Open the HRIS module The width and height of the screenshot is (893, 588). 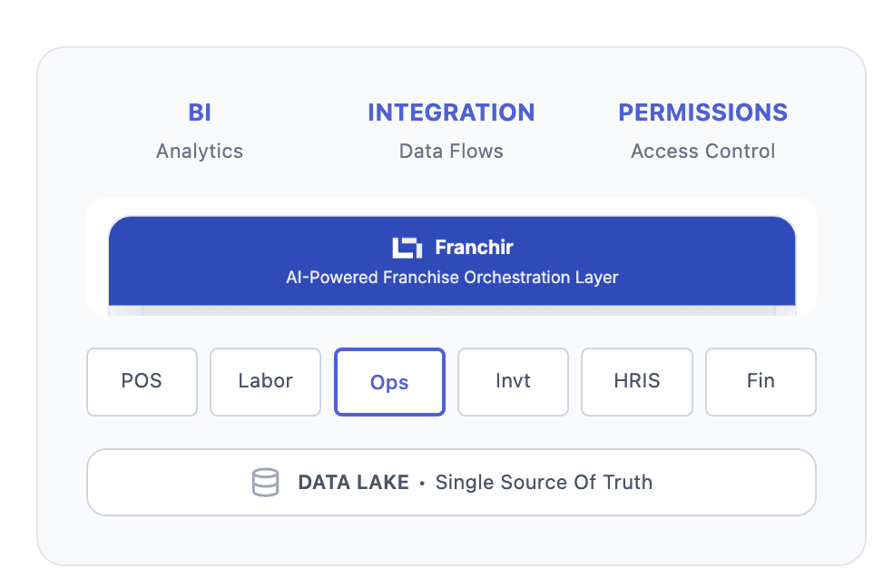coord(636,382)
